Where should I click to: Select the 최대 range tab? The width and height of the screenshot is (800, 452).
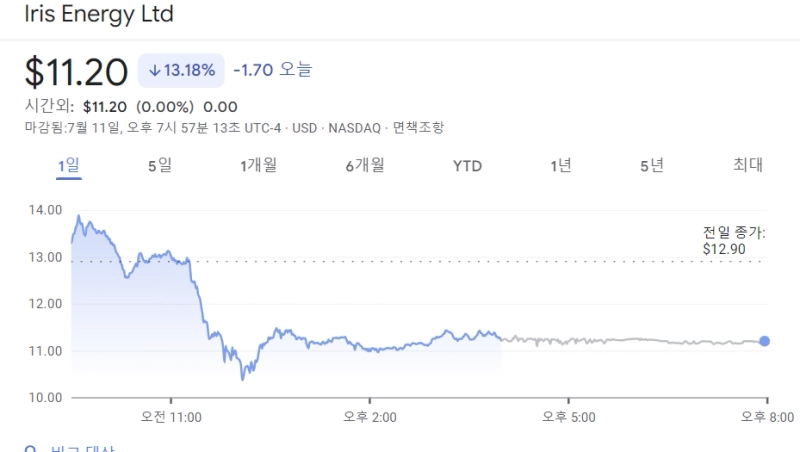pos(748,166)
